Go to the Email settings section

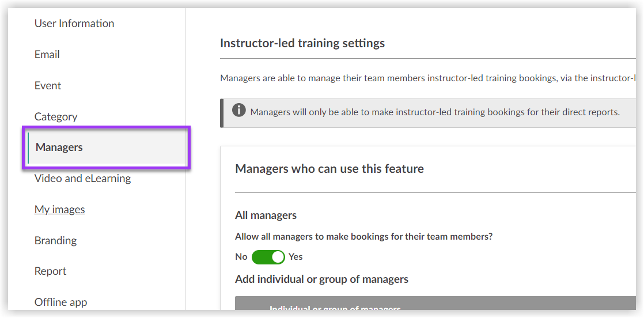click(x=47, y=55)
